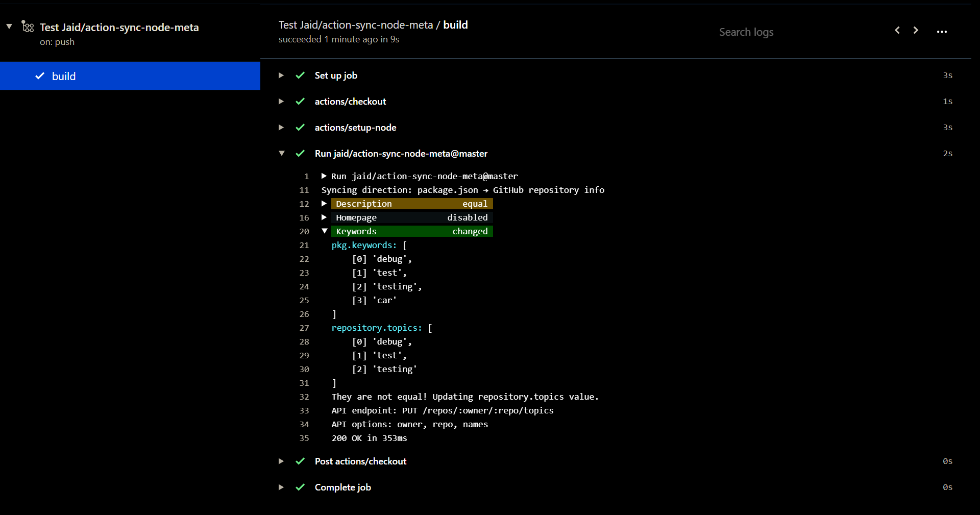
Task: Click success checkmark of actions/checkout
Action: (x=300, y=102)
